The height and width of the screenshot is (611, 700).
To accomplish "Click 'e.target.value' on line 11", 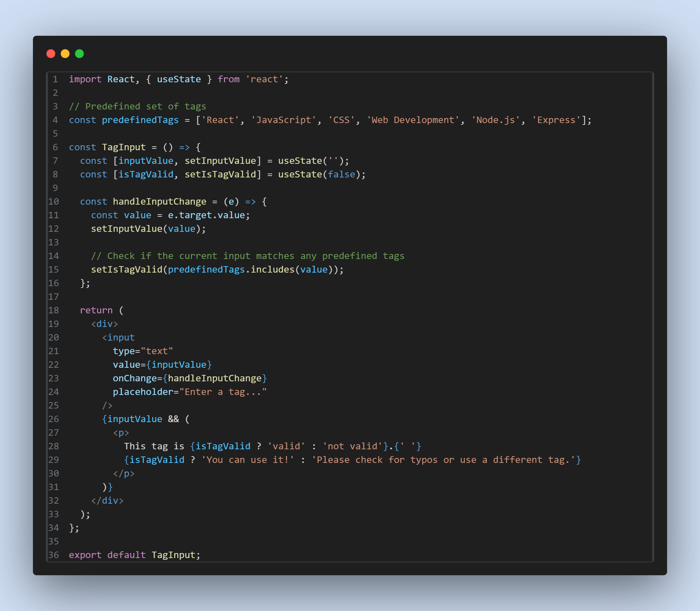I will point(206,215).
